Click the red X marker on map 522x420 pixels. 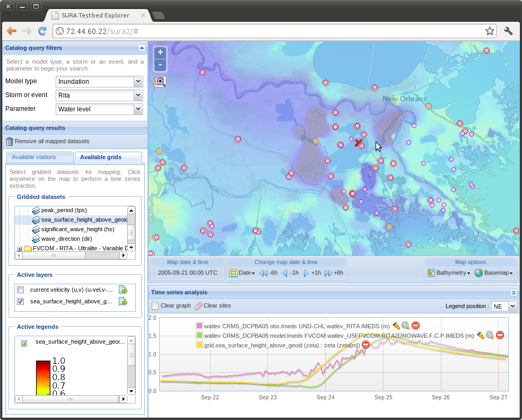pos(358,143)
